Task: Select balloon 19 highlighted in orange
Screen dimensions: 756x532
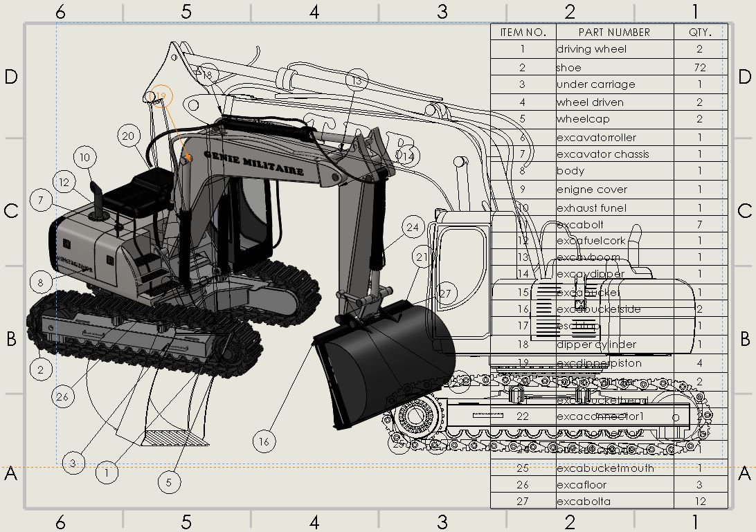Action: pyautogui.click(x=161, y=96)
